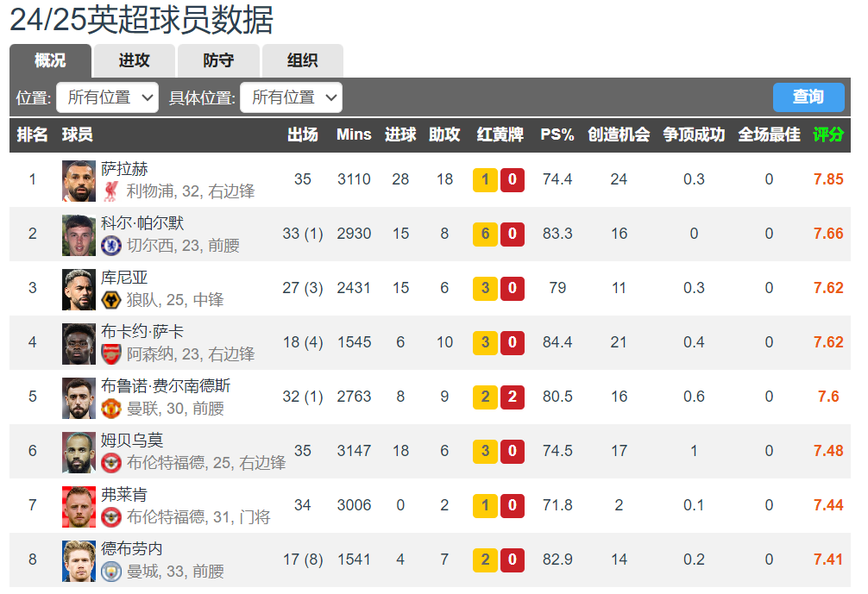Switch to the 概况 tab
Screen dimensions: 868x594
pos(50,60)
